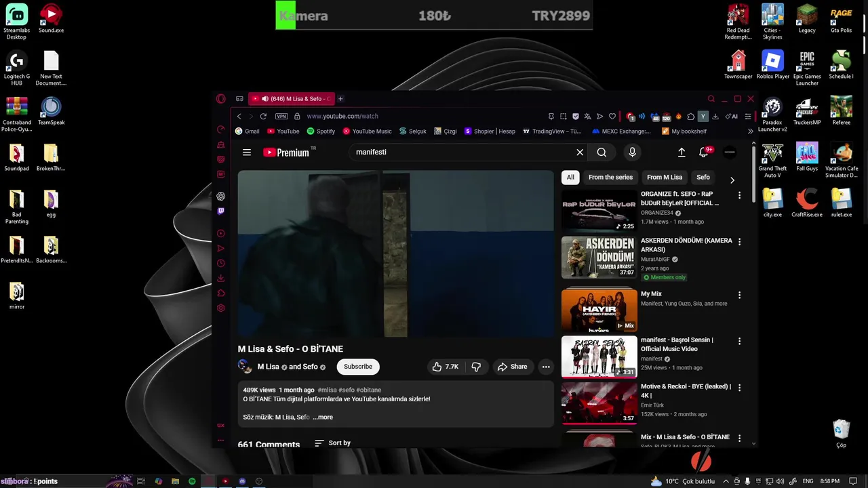Toggle the VPN badge in address bar
Viewport: 868px width, 488px height.
tap(281, 117)
